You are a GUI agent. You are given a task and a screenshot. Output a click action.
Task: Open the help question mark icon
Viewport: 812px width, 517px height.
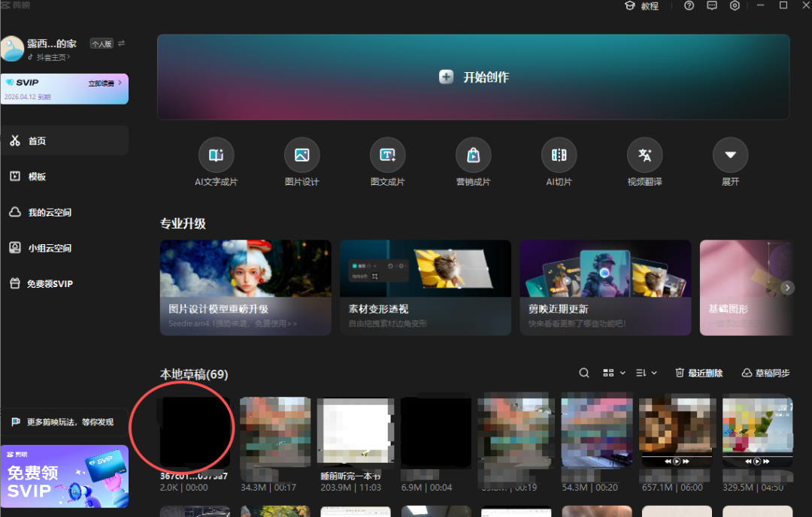point(689,6)
